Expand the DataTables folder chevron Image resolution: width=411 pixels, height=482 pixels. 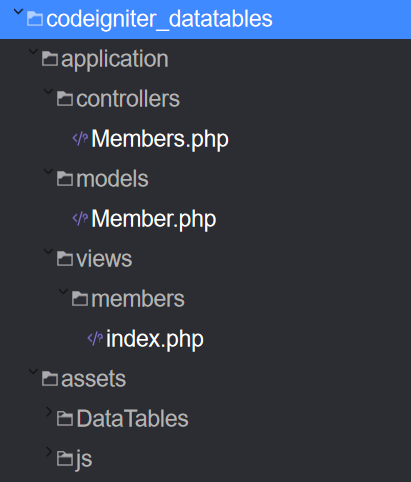(49, 412)
